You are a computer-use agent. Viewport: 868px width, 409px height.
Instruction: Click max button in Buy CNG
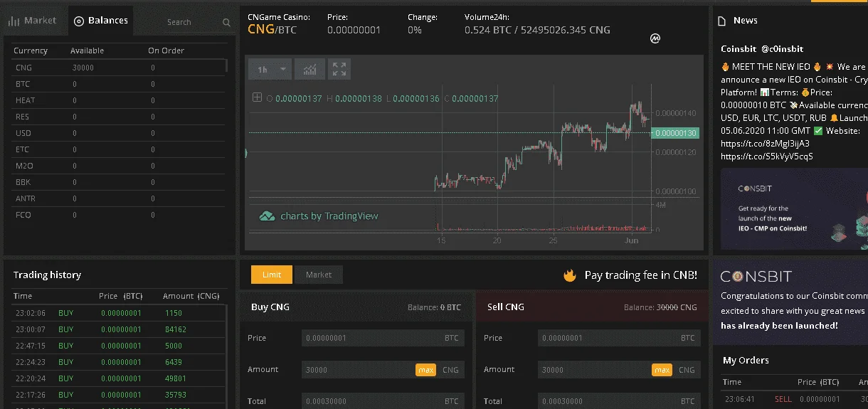[425, 370]
